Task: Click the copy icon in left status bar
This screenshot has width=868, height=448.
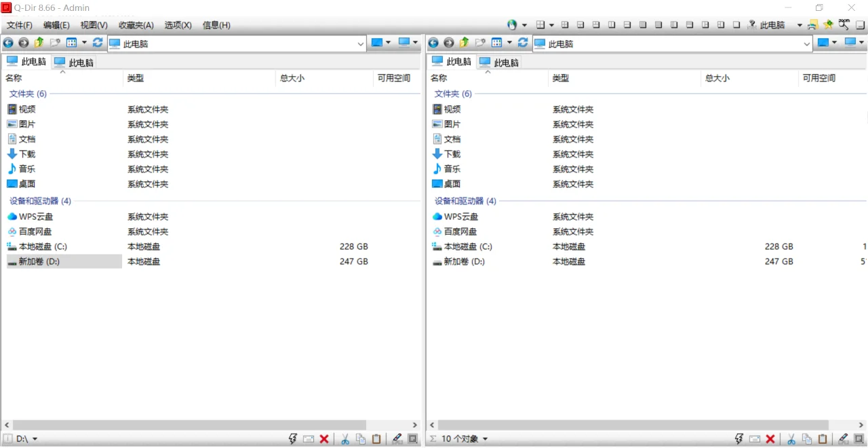Action: [361, 439]
